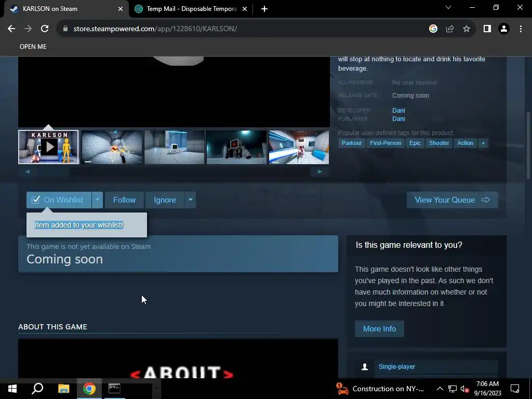Viewport: 532px width, 399px height.
Task: Follow the KARLSON game
Action: 124,200
